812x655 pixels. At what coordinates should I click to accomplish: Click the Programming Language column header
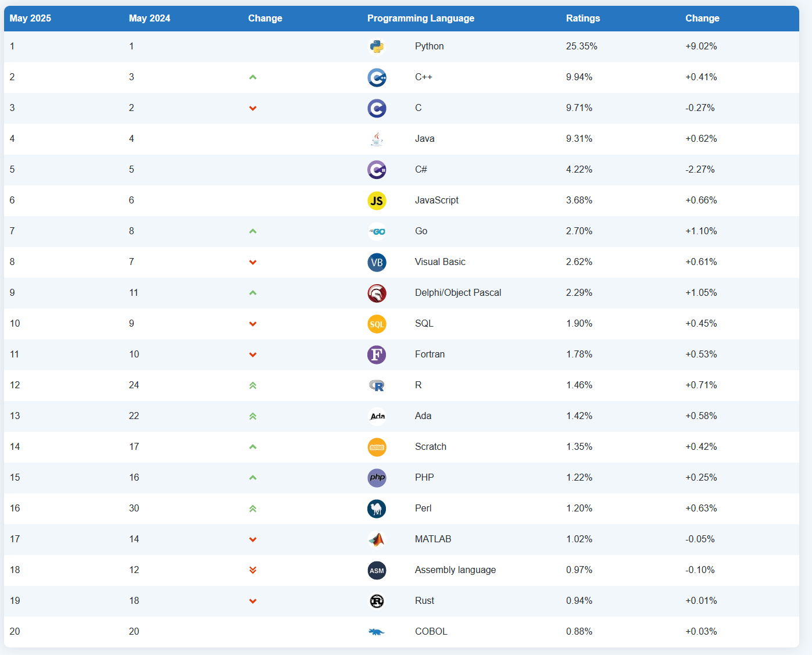pyautogui.click(x=420, y=19)
